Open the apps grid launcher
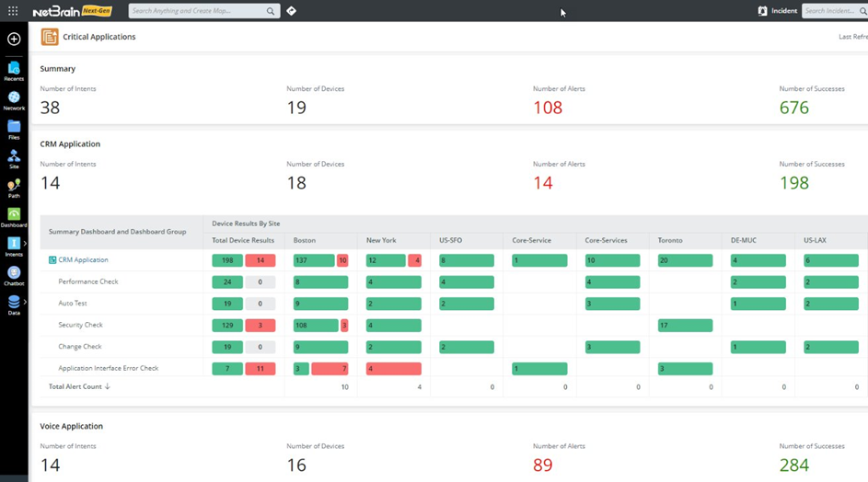Image resolution: width=868 pixels, height=482 pixels. coord(13,11)
